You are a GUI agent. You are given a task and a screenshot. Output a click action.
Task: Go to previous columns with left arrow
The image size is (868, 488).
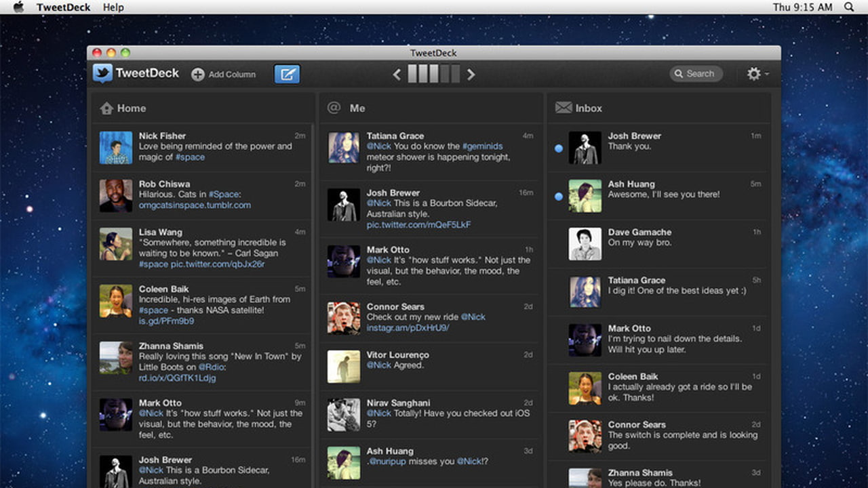397,75
